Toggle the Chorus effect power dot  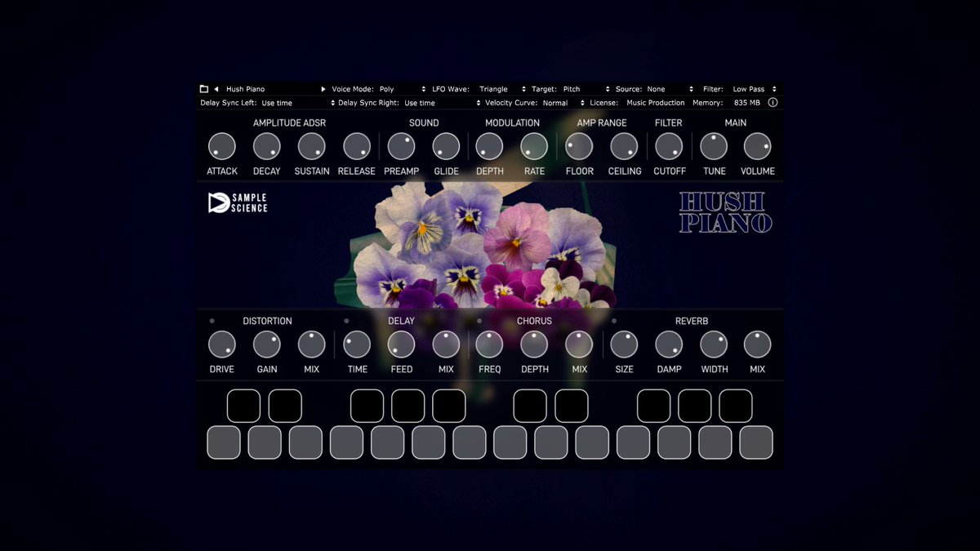click(x=479, y=321)
